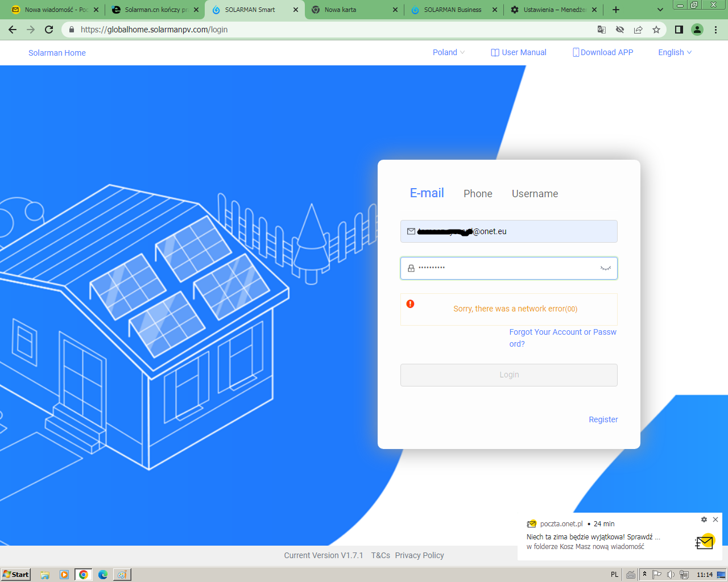Screen dimensions: 728x582
Task: Click the Solarman Home link
Action: coord(57,53)
